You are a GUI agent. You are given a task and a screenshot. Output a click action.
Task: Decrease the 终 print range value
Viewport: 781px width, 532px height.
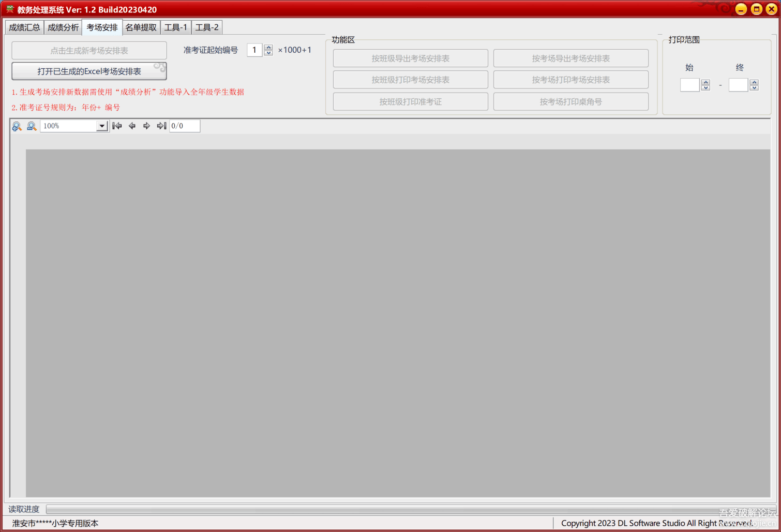[x=754, y=88]
